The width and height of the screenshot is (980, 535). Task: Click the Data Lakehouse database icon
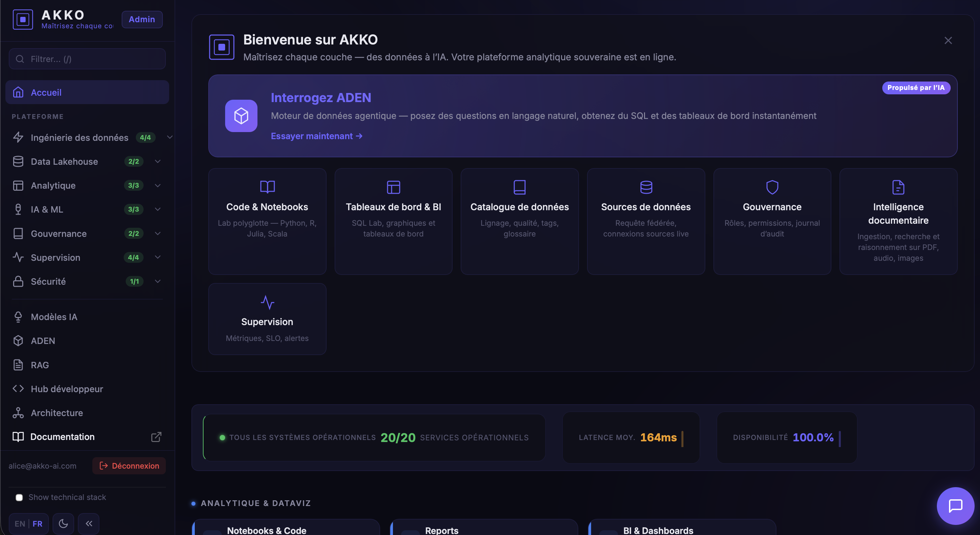click(x=18, y=161)
